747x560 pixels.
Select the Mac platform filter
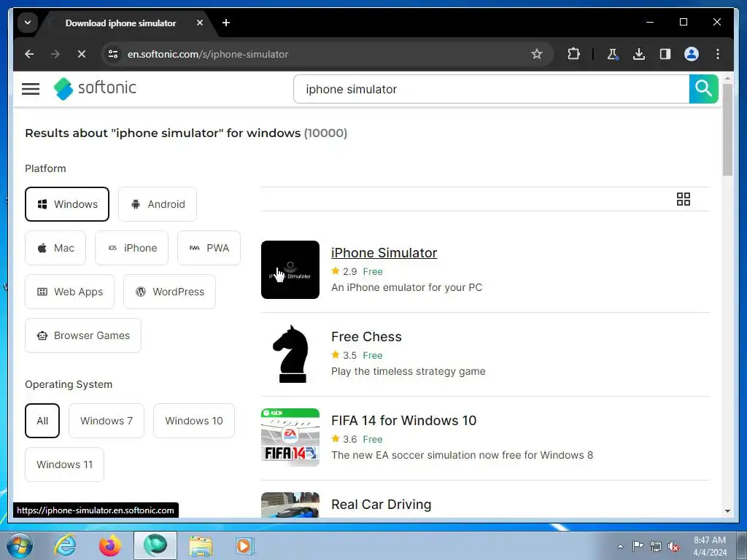(55, 248)
